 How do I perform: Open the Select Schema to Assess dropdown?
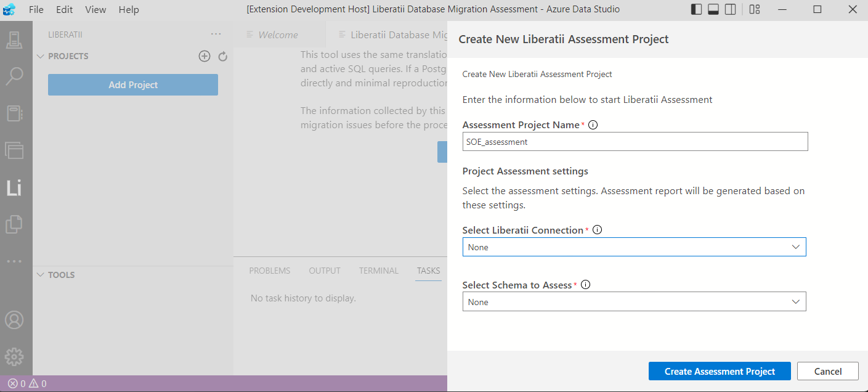634,302
